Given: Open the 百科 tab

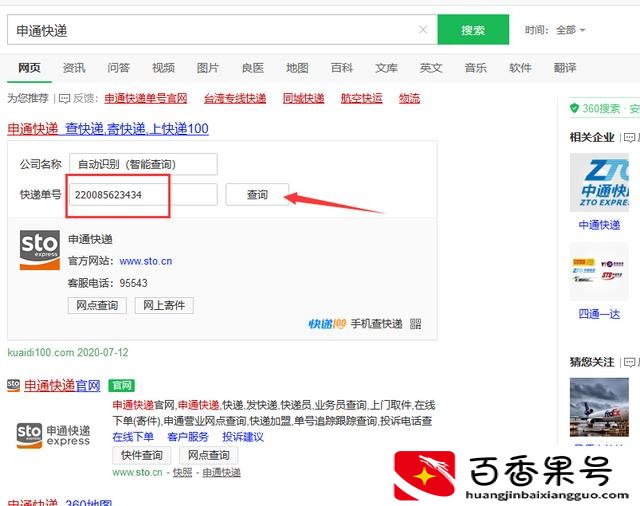Looking at the screenshot, I should [342, 68].
